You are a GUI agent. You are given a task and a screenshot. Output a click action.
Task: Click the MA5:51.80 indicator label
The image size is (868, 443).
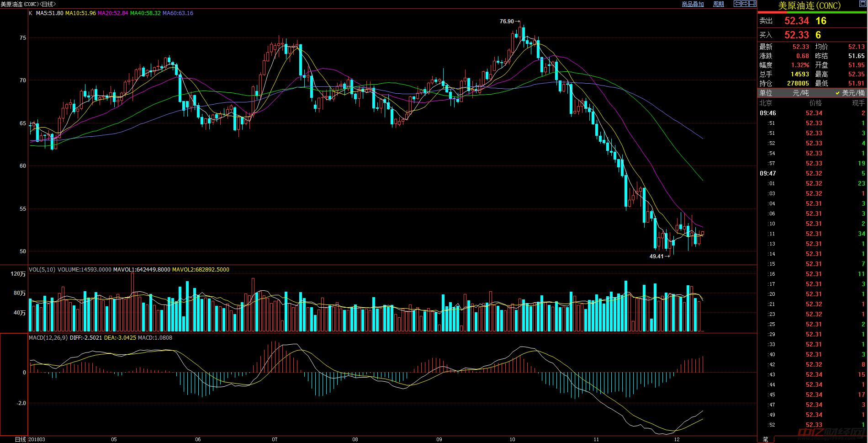49,13
